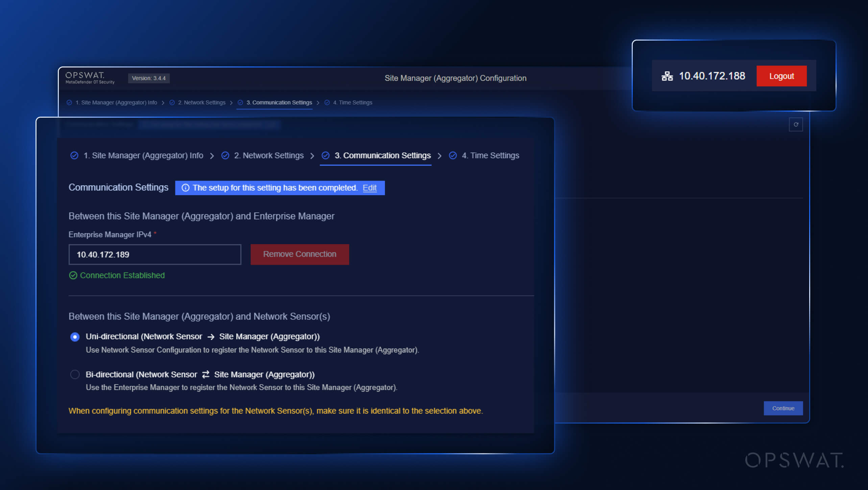Click the checkmark icon on step 4. Time Settings

tap(453, 156)
